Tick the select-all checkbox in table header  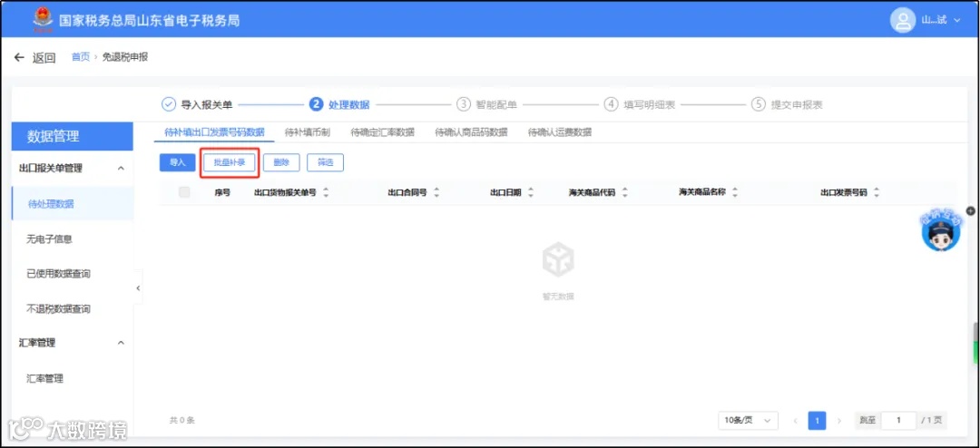[x=184, y=192]
